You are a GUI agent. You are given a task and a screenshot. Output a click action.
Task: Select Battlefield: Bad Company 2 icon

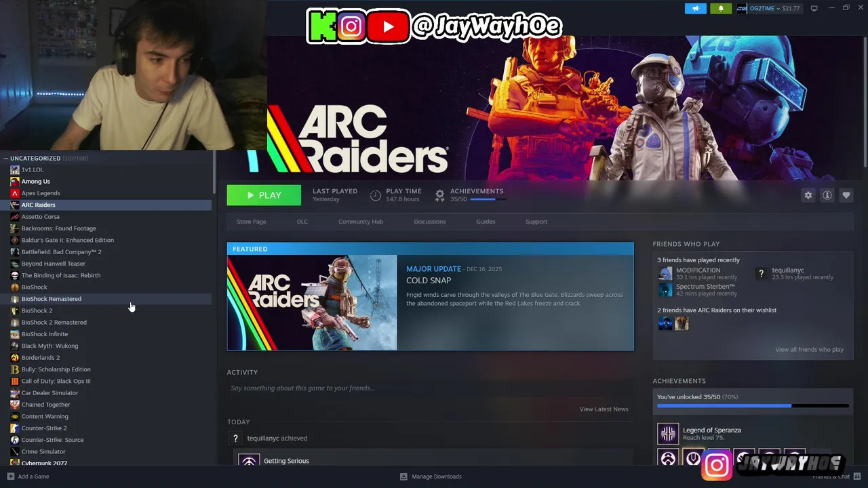(x=15, y=252)
